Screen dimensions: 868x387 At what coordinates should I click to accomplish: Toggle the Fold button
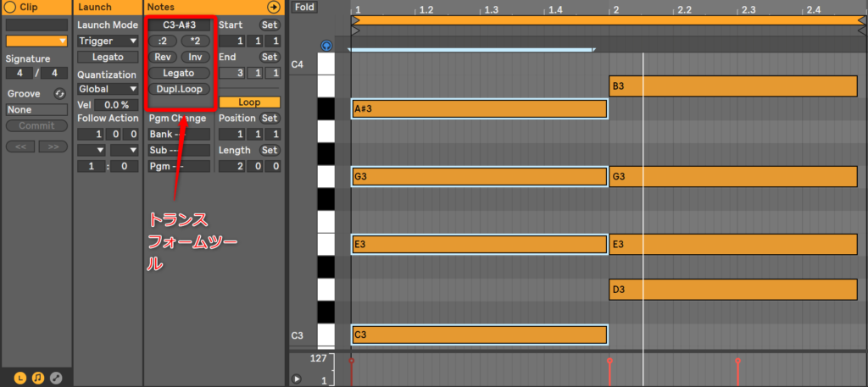(303, 7)
